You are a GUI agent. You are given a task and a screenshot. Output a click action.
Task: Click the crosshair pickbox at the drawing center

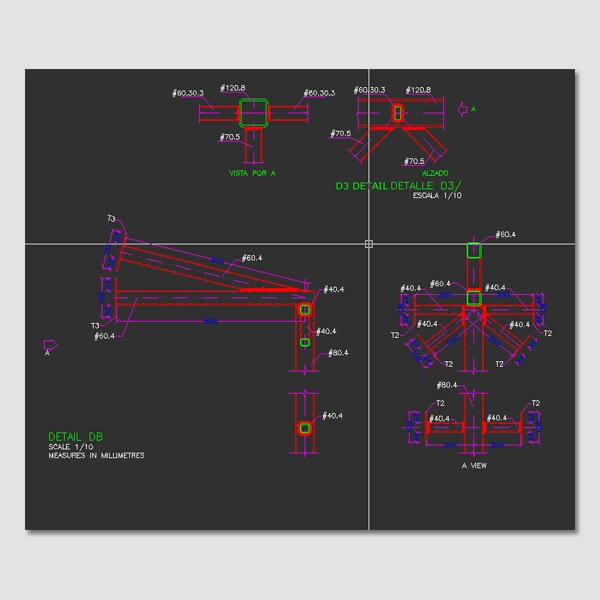coord(369,244)
